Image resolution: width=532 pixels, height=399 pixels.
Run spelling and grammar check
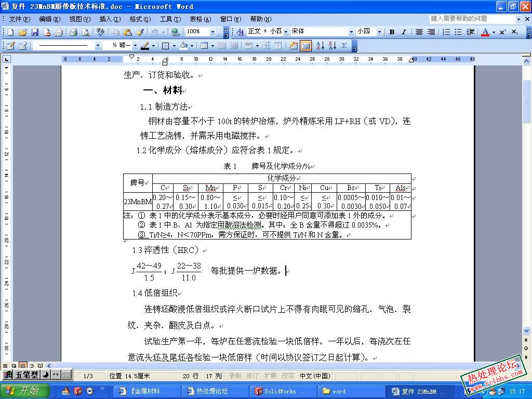pyautogui.click(x=100, y=32)
